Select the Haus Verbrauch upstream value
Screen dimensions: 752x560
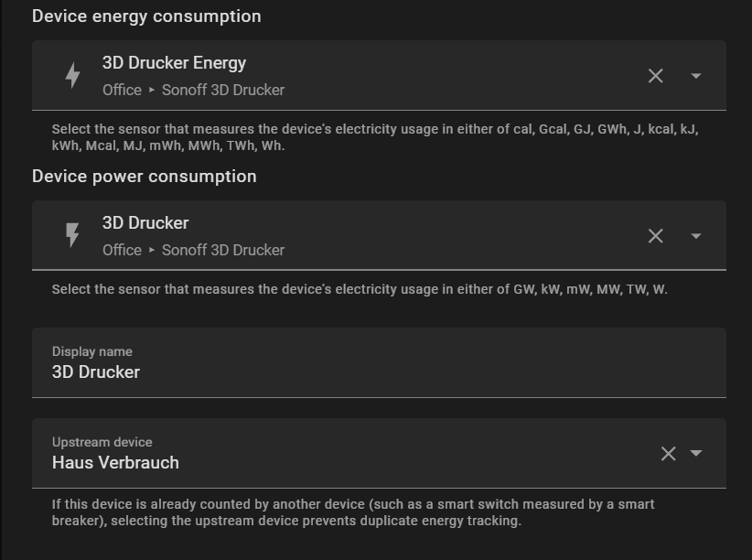(115, 463)
